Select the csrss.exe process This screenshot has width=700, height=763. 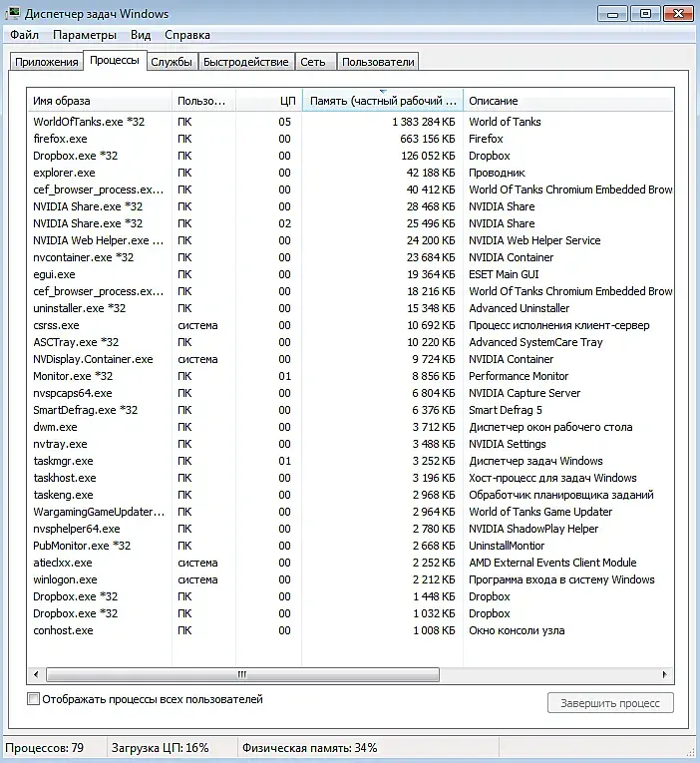[x=350, y=325]
